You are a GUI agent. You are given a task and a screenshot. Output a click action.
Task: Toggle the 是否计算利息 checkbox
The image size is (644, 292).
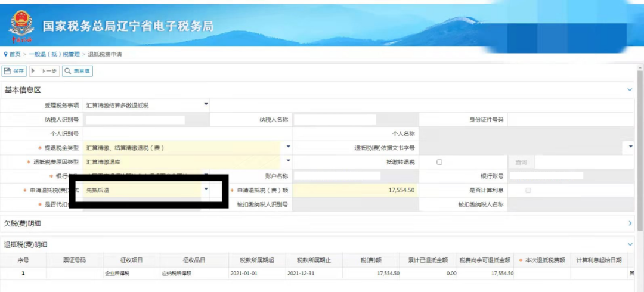[528, 190]
